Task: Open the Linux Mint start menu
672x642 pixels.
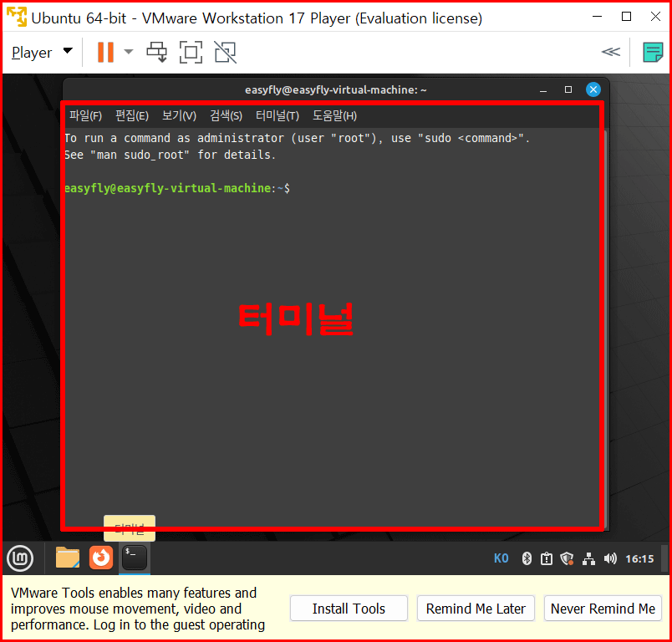Action: click(20, 558)
